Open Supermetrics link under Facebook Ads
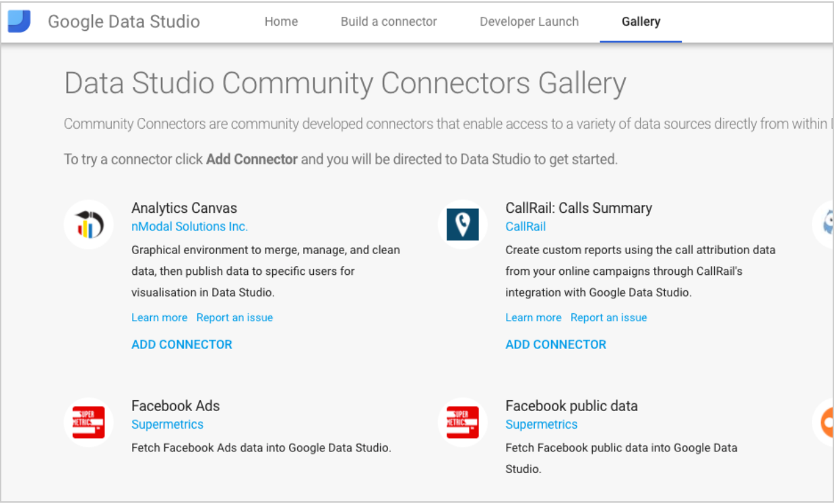This screenshot has height=504, width=834. click(167, 424)
